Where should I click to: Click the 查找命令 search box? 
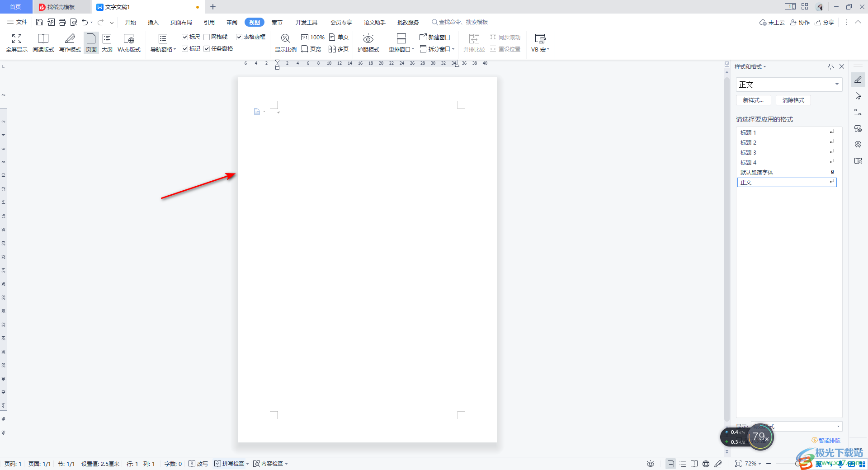(460, 22)
